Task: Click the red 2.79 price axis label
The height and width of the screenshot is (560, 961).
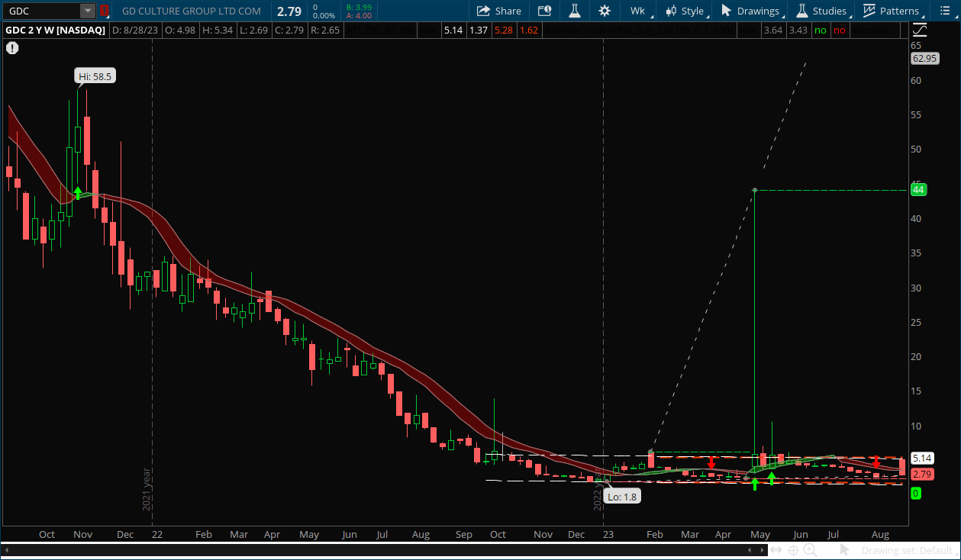Action: click(x=922, y=474)
